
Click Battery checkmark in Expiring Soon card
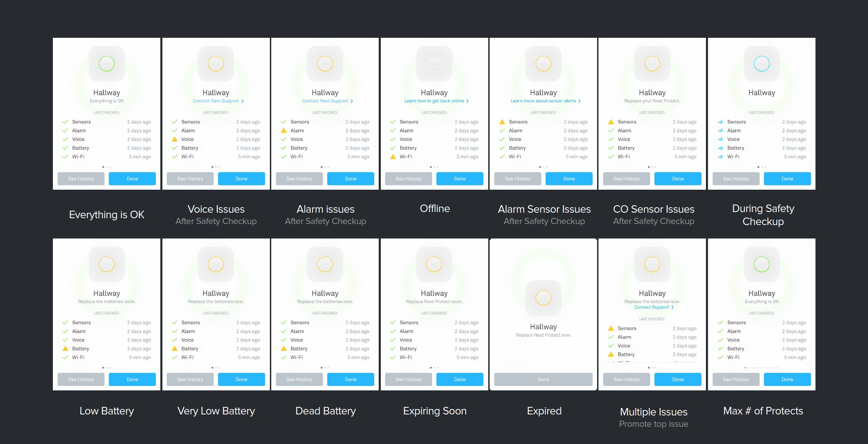click(x=393, y=348)
